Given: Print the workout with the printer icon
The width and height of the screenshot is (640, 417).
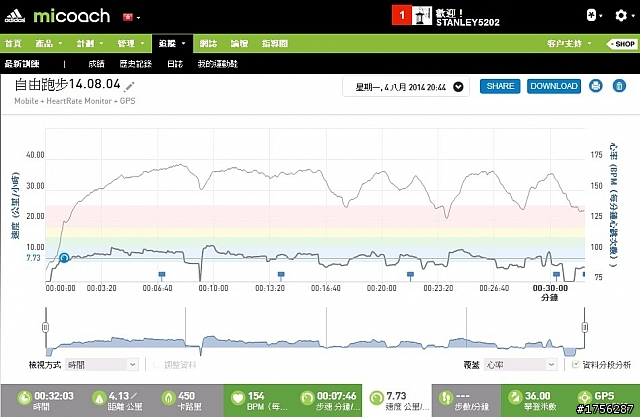Looking at the screenshot, I should [596, 86].
